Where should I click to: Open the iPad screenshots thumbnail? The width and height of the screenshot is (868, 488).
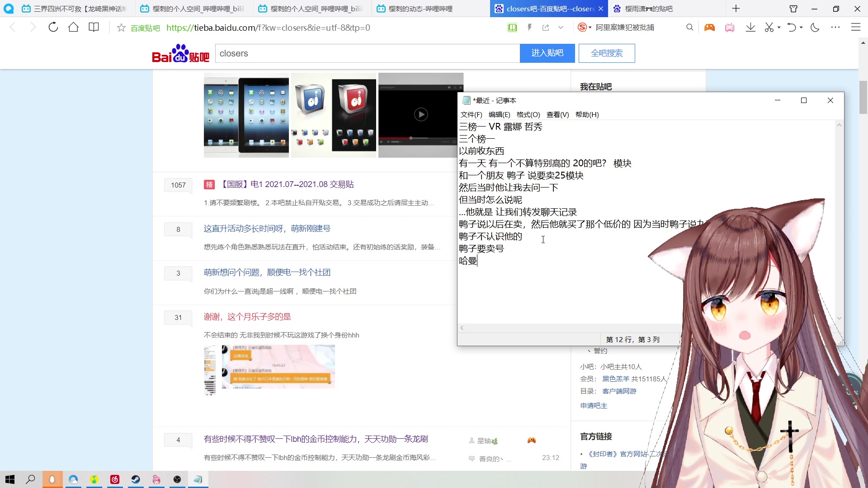point(246,115)
